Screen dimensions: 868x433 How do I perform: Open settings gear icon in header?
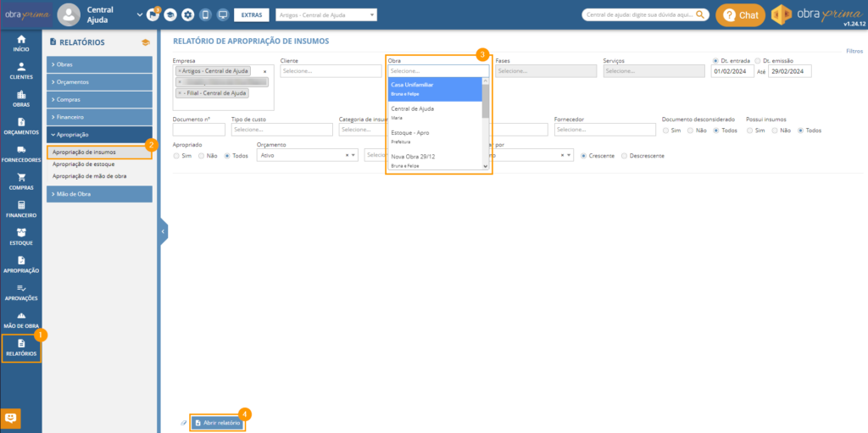tap(187, 15)
